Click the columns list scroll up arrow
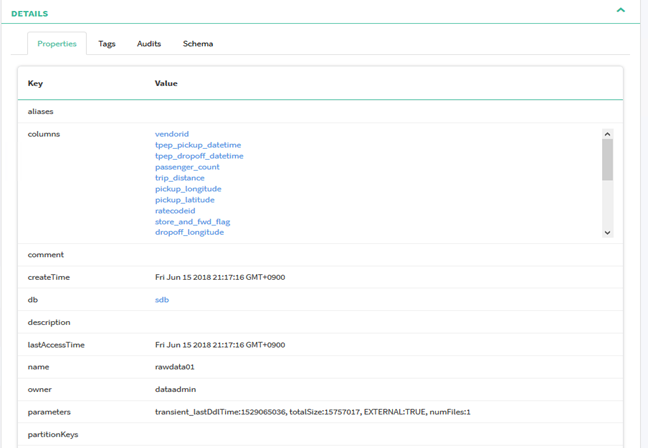This screenshot has width=648, height=448. click(607, 134)
